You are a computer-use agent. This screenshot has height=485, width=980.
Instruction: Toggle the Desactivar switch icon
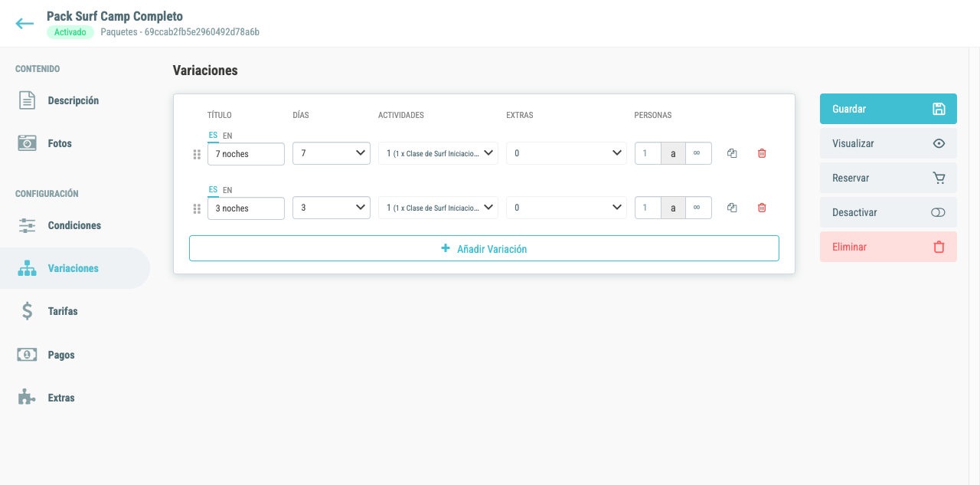(x=939, y=212)
